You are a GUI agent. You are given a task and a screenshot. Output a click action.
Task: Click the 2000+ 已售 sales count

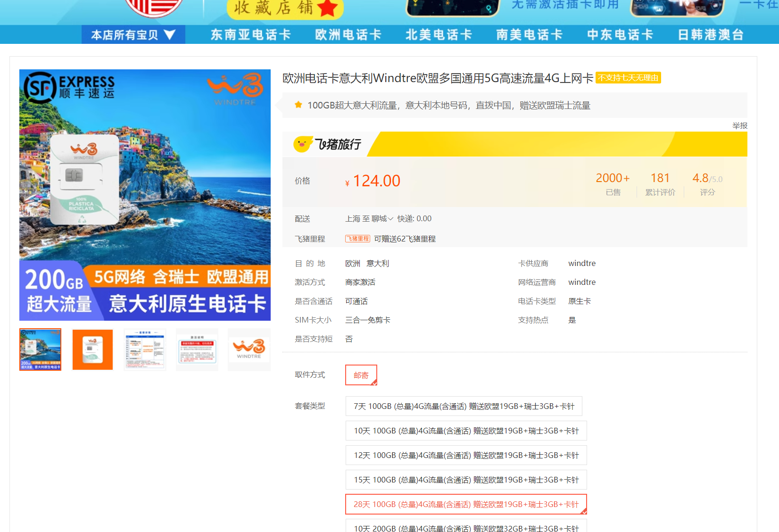(x=613, y=184)
